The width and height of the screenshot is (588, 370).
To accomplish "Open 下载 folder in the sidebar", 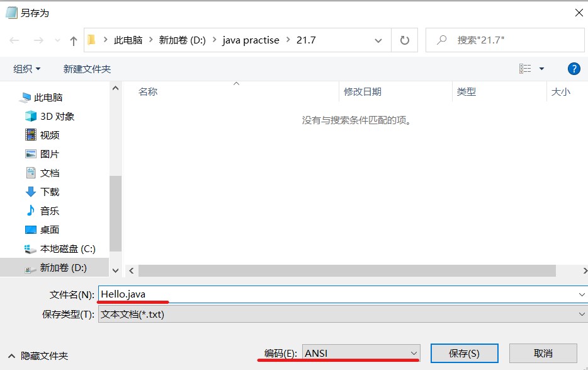I will (50, 192).
